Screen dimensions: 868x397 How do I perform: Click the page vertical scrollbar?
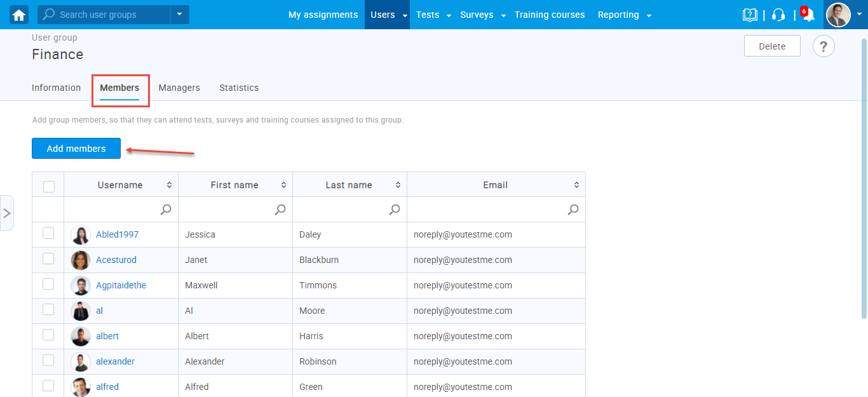[x=864, y=178]
